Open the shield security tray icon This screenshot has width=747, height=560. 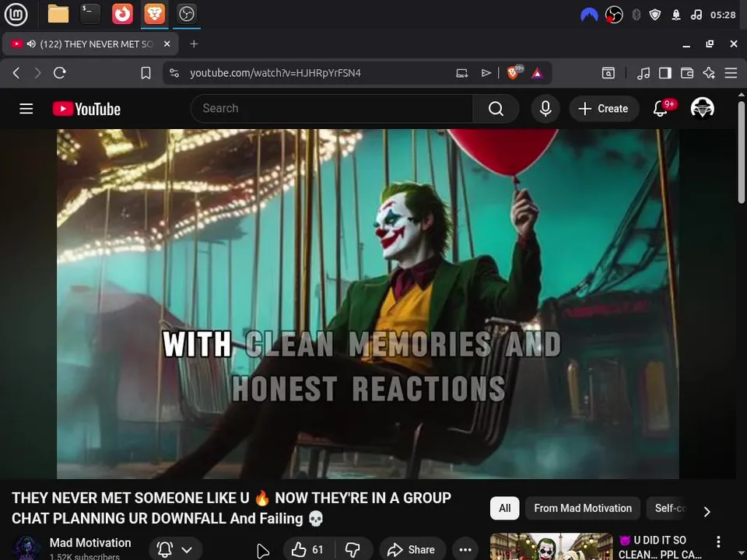pos(655,15)
